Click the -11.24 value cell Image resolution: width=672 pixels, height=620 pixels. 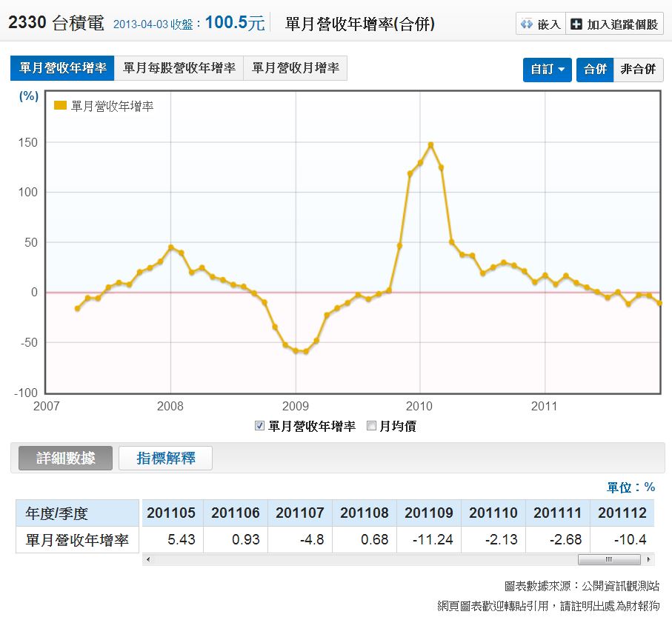(x=428, y=539)
